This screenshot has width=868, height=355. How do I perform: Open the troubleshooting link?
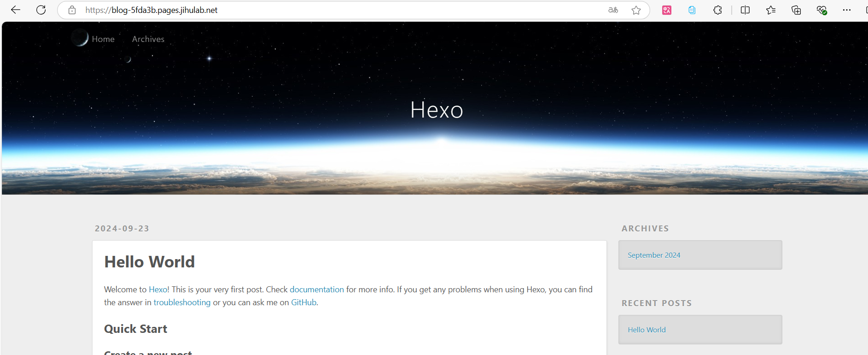[x=182, y=302]
